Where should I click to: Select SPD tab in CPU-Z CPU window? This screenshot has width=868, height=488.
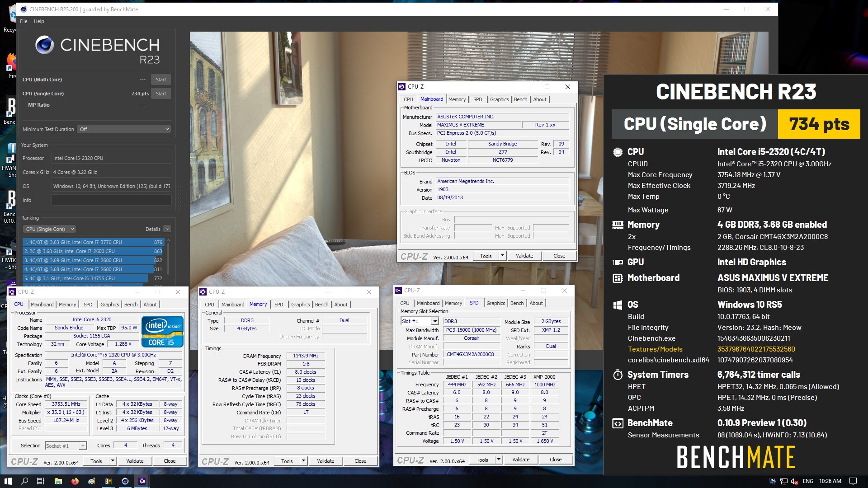click(x=88, y=305)
